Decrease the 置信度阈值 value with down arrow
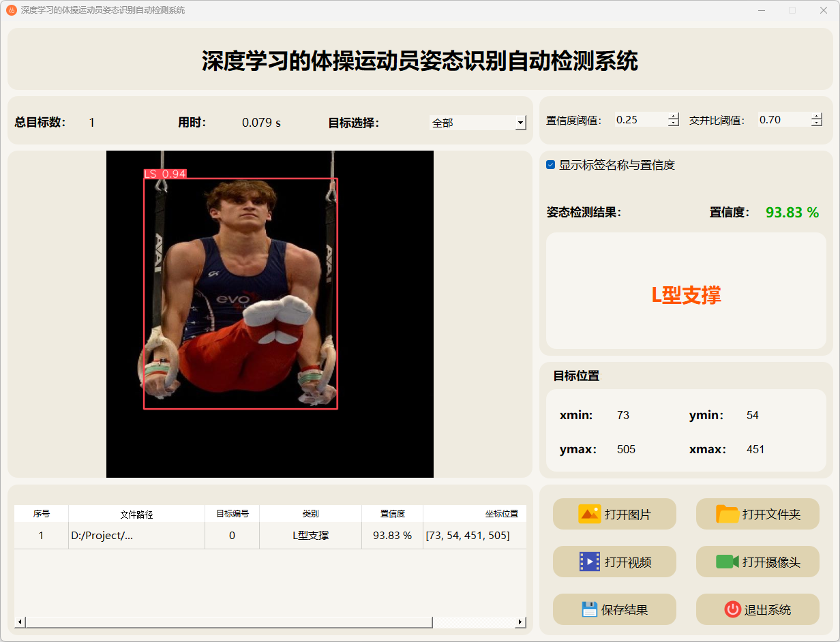Image resolution: width=840 pixels, height=642 pixels. (x=674, y=123)
